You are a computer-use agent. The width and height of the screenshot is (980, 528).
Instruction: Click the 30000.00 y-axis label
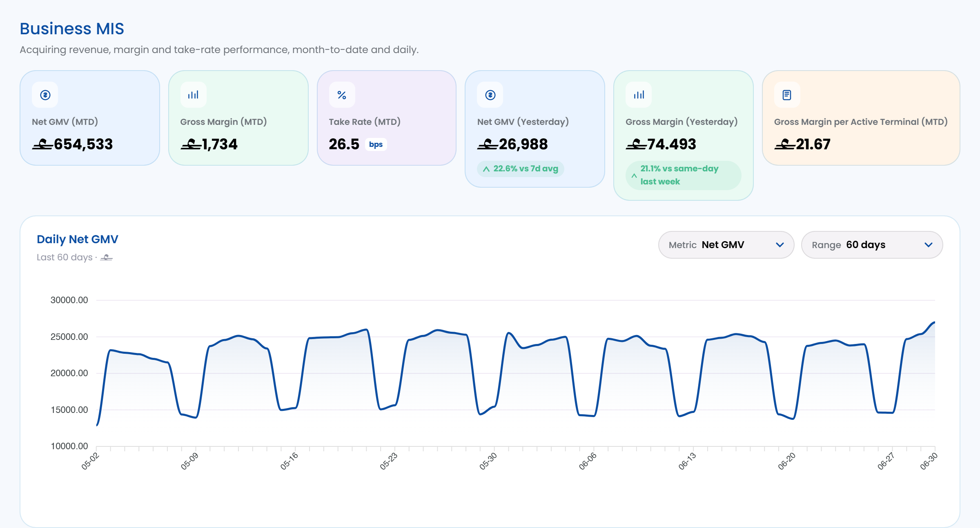pyautogui.click(x=69, y=300)
